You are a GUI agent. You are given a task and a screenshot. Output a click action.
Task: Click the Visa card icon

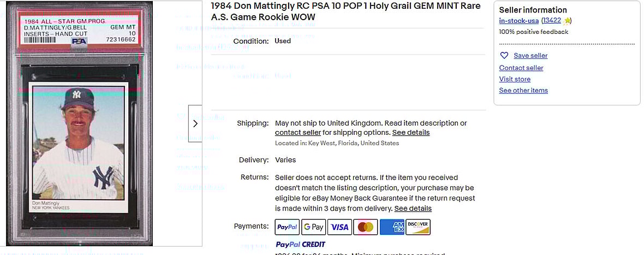pos(339,227)
